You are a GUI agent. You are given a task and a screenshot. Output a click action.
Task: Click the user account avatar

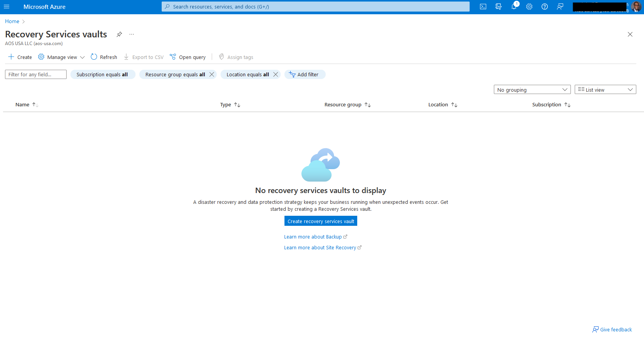tap(636, 7)
